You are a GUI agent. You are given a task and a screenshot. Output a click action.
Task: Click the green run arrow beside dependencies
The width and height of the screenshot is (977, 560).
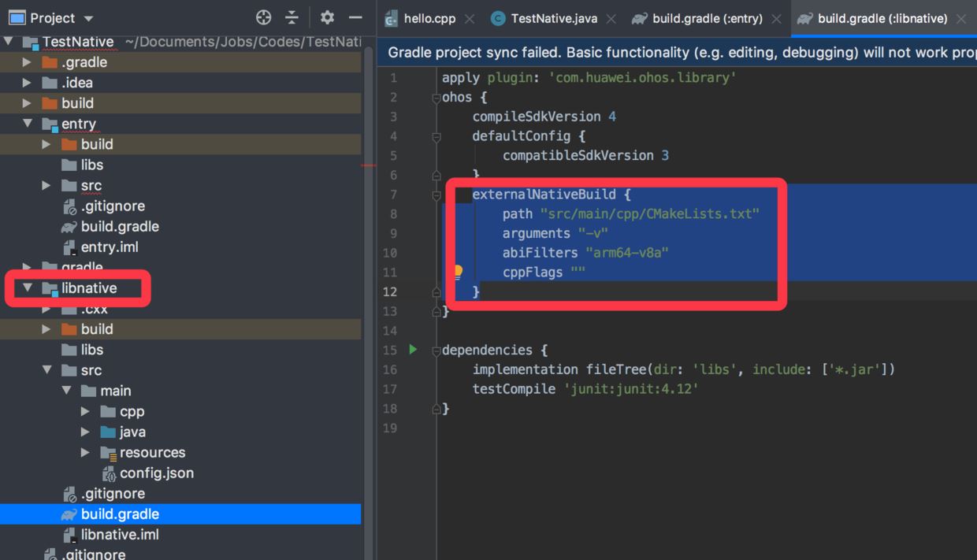point(412,349)
